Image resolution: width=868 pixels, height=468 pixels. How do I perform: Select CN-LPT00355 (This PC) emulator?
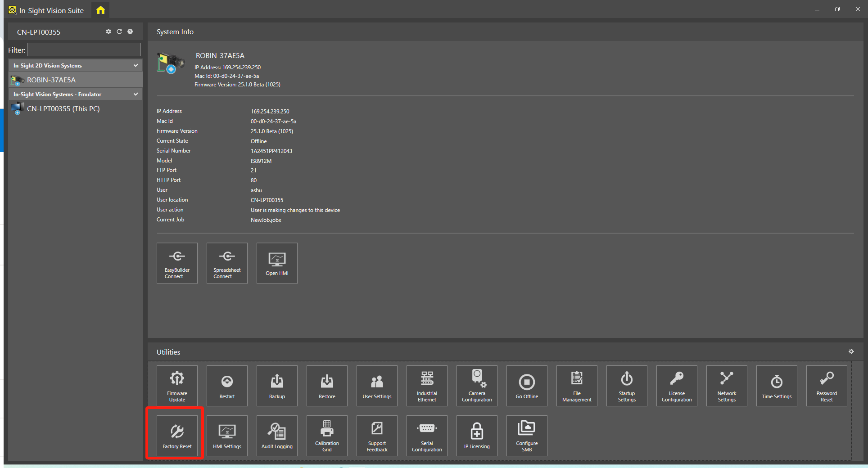63,109
